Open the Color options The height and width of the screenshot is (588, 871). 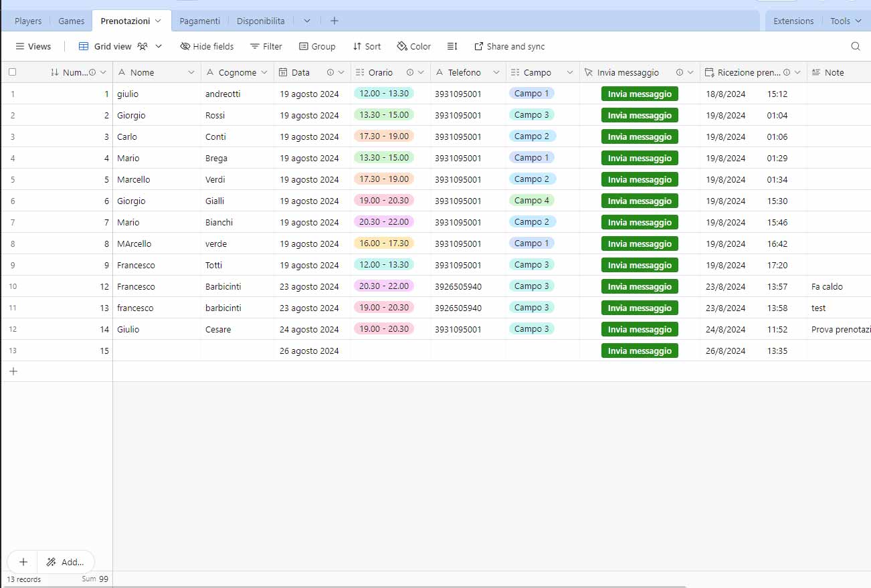[x=414, y=46]
